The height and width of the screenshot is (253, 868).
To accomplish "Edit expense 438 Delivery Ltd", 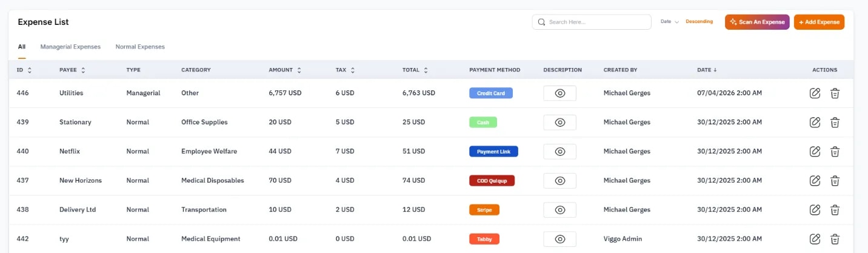I will click(815, 210).
